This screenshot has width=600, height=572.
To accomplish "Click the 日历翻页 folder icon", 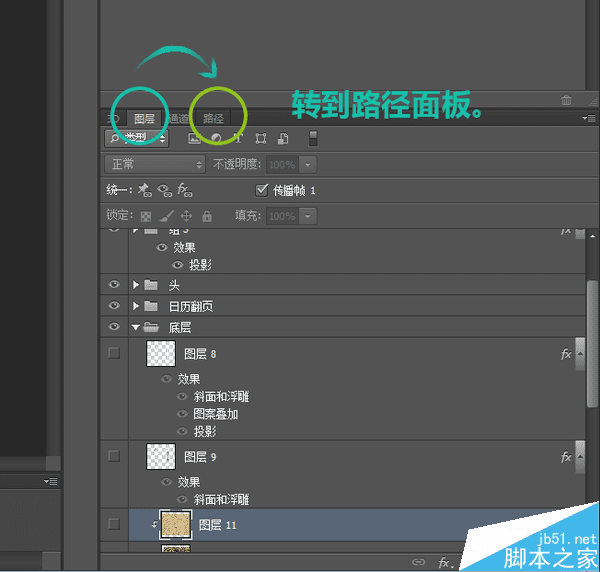I will click(x=151, y=306).
